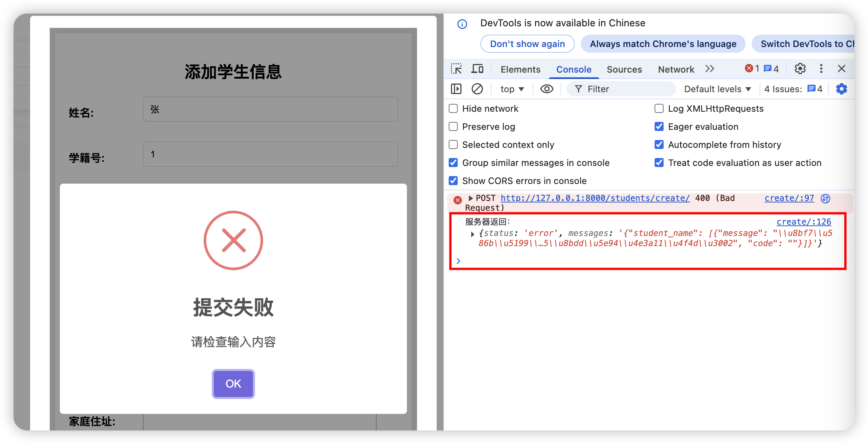This screenshot has height=444, width=868.
Task: Switch to the Network tab
Action: [x=676, y=69]
